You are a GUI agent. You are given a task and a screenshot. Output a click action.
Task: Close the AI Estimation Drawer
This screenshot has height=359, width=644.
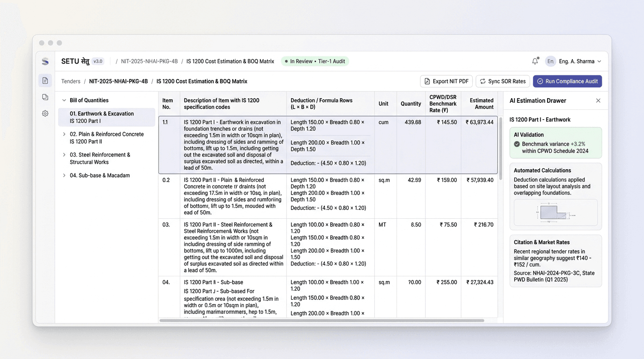pyautogui.click(x=598, y=101)
